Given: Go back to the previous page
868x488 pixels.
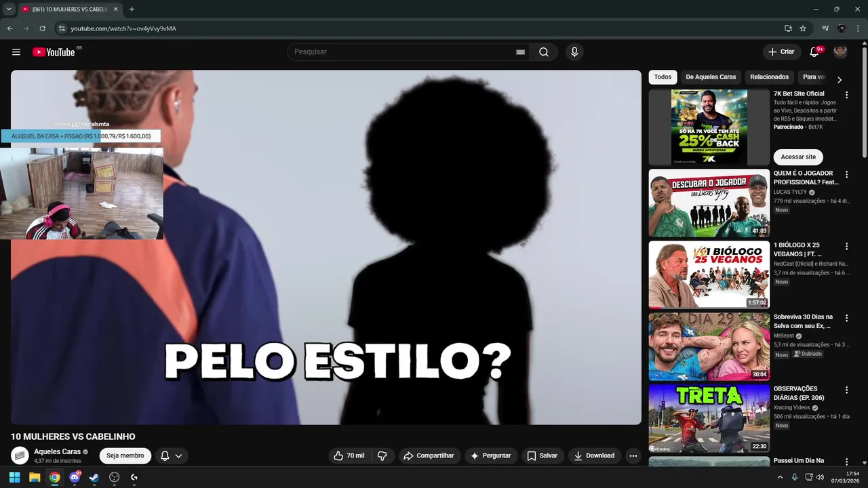Looking at the screenshot, I should pyautogui.click(x=9, y=28).
